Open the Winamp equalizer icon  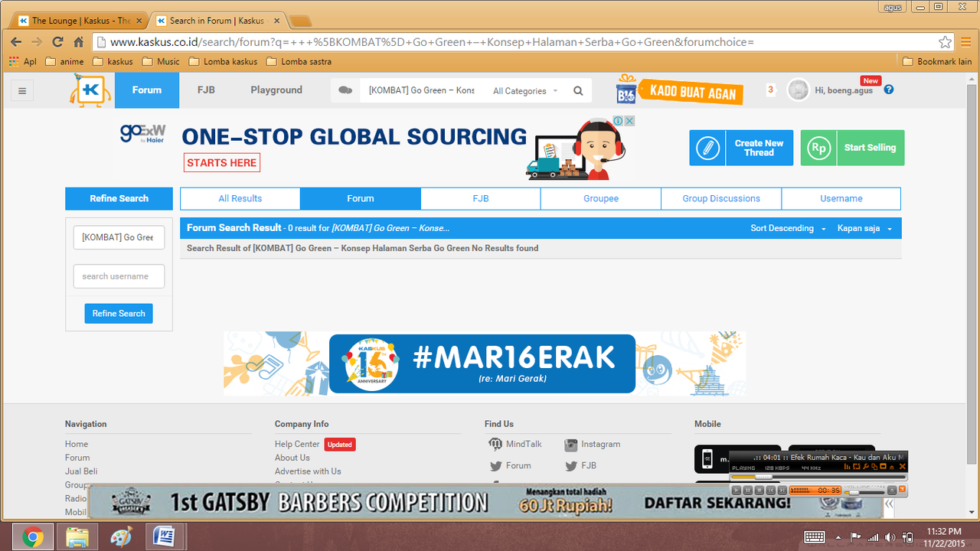(848, 467)
